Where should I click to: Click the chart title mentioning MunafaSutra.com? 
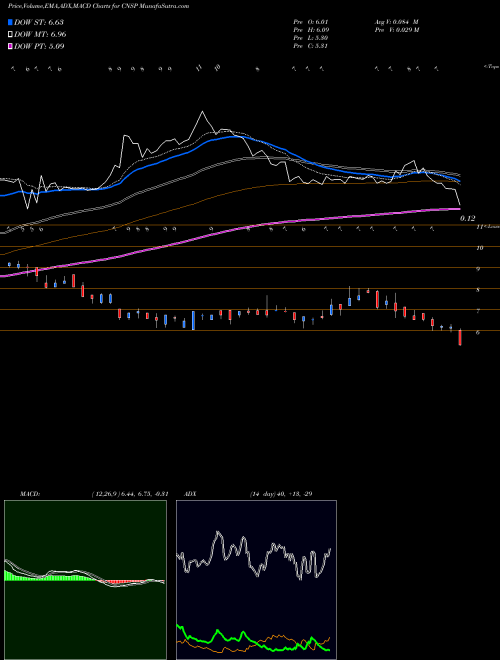click(98, 6)
